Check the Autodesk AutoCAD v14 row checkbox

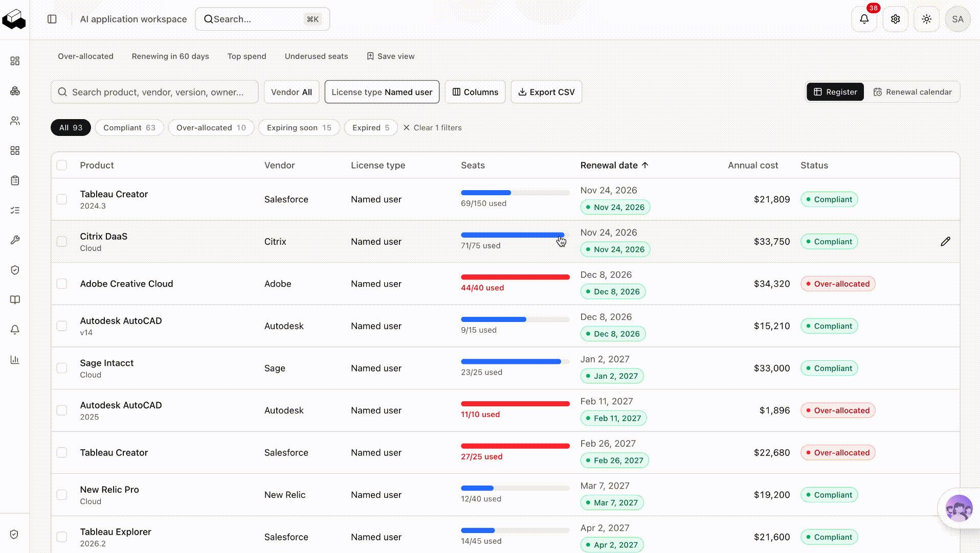pos(62,326)
